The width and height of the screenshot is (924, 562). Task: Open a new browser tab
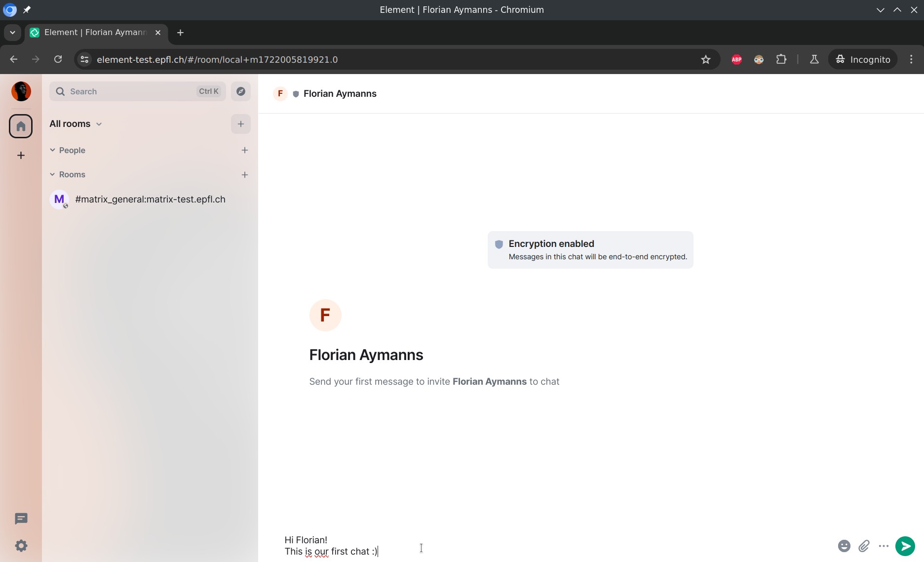pyautogui.click(x=181, y=33)
